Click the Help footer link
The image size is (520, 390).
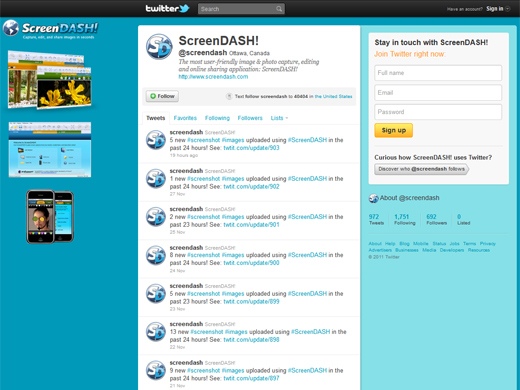point(390,244)
